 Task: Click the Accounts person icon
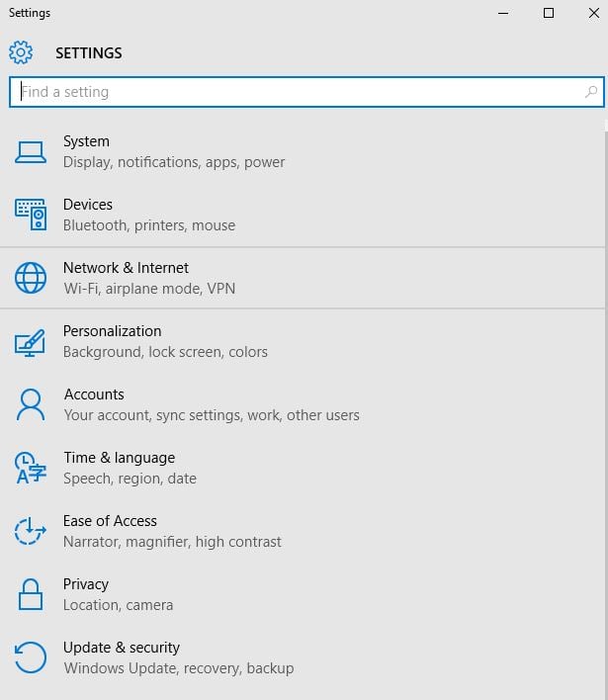tap(31, 404)
